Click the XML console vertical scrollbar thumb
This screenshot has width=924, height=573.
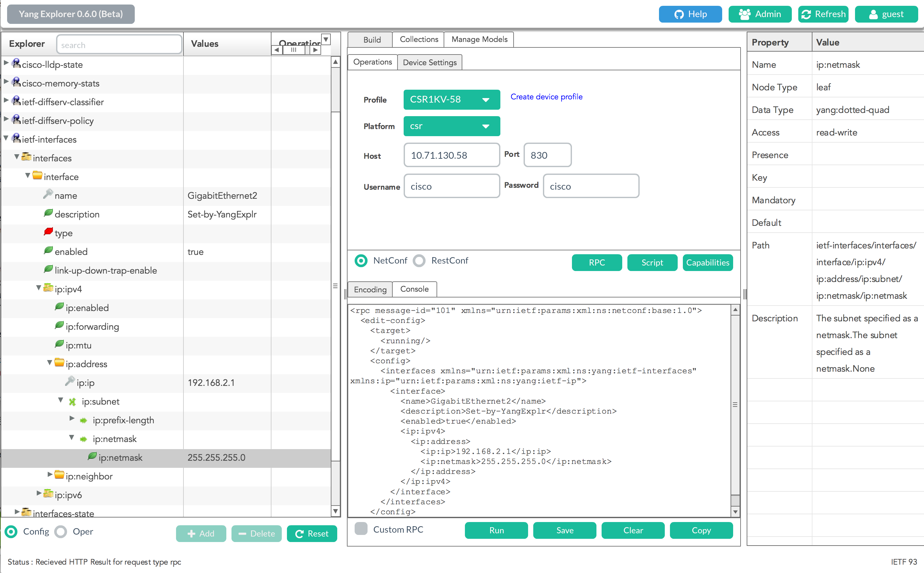point(735,405)
